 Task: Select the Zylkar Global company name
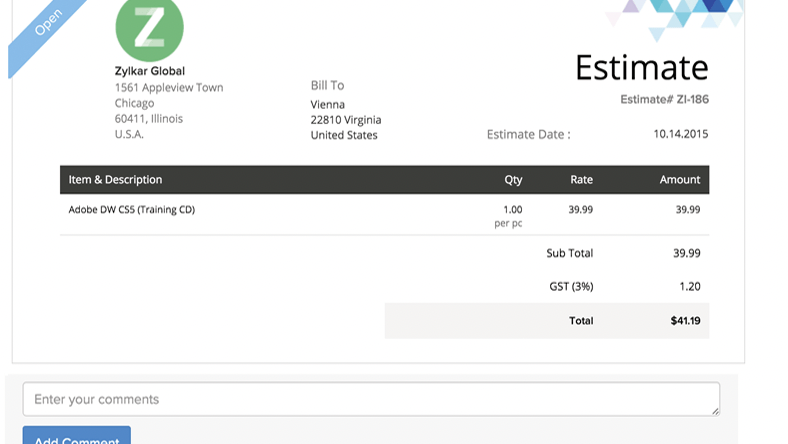[150, 71]
